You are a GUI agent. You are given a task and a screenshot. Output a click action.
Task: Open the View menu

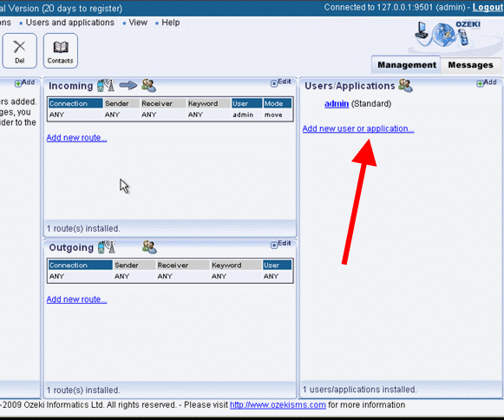(138, 23)
